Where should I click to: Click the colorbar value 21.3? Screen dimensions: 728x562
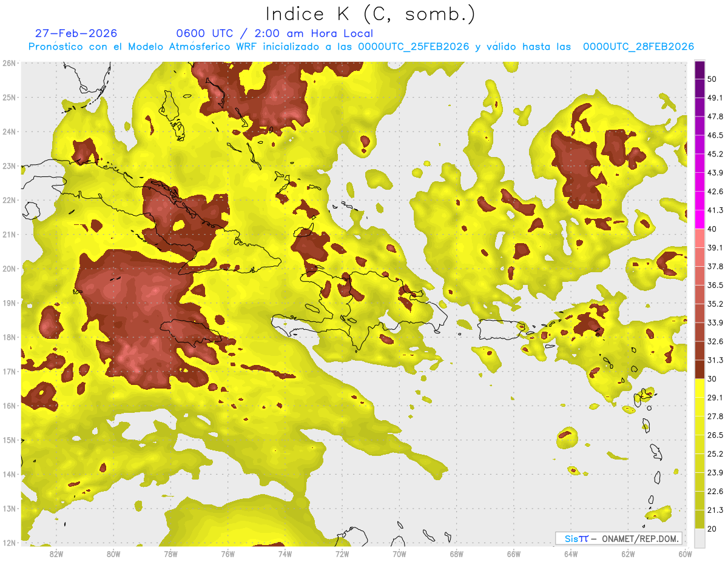tap(715, 510)
